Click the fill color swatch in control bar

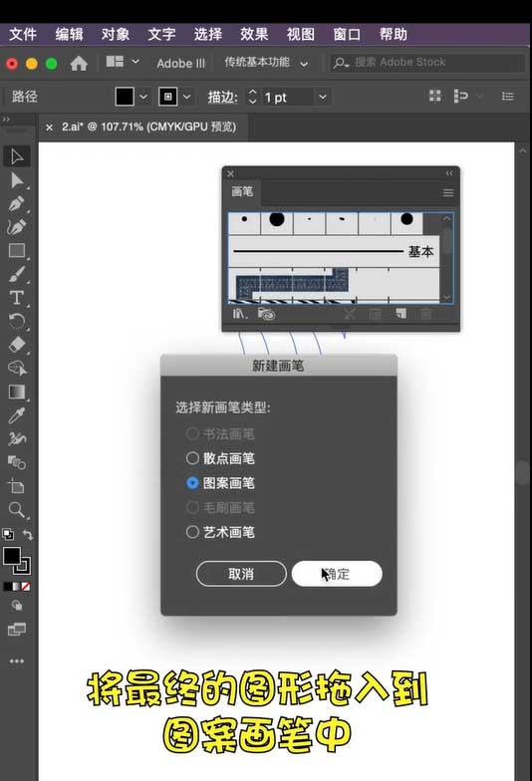125,97
